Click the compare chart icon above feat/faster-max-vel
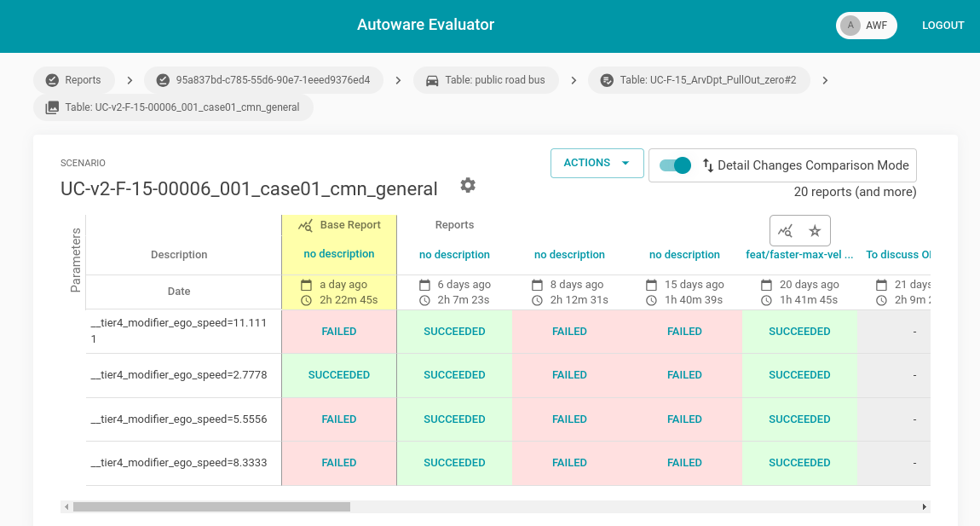This screenshot has width=980, height=526. 786,231
